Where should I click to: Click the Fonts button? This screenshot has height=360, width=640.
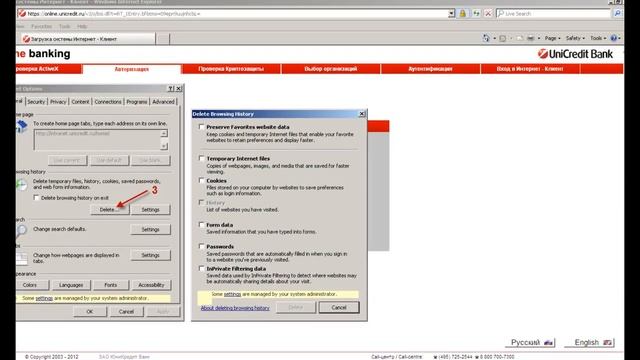111,285
